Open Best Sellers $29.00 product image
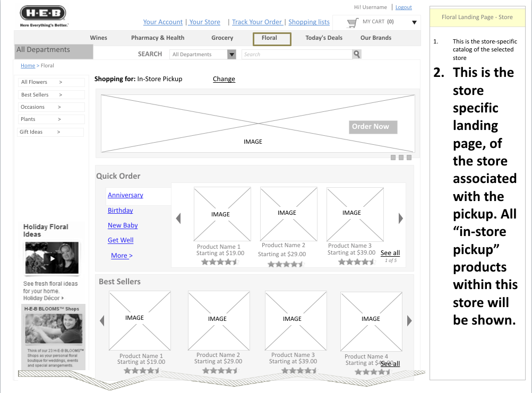The image size is (532, 393). (219, 321)
